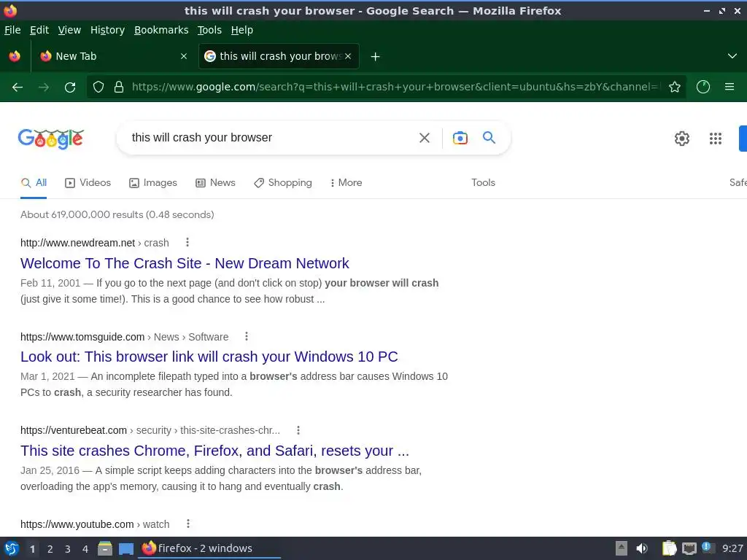
Task: Open the file manager icon in the taskbar
Action: [105, 548]
